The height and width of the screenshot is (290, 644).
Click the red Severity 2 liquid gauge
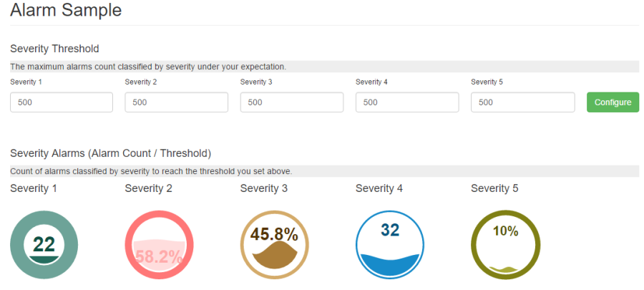click(x=159, y=244)
